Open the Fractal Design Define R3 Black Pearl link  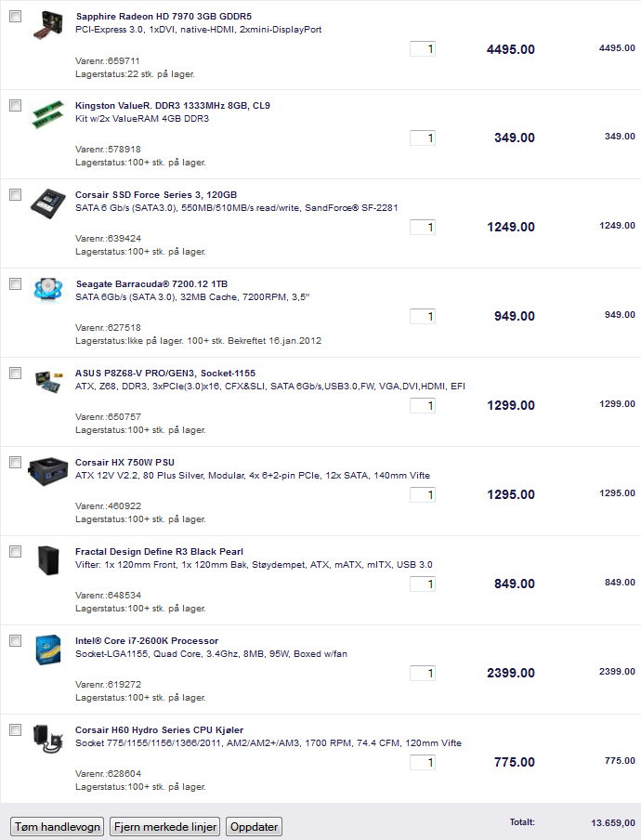click(159, 552)
